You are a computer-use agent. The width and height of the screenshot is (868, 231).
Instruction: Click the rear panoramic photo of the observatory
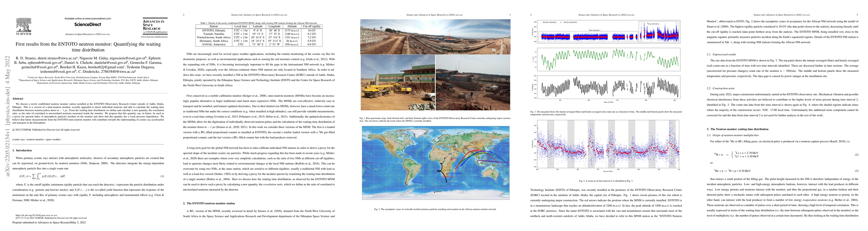pyautogui.click(x=435, y=37)
